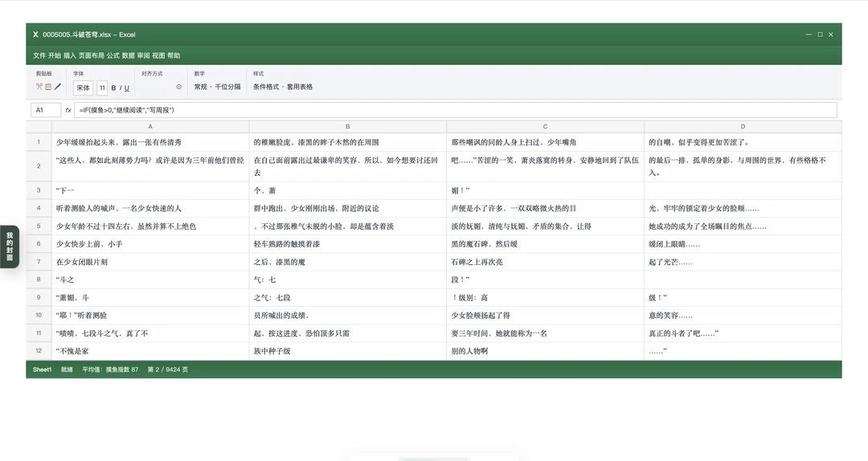This screenshot has height=461, width=868.
Task: Click the scissors cut icon
Action: 39,87
